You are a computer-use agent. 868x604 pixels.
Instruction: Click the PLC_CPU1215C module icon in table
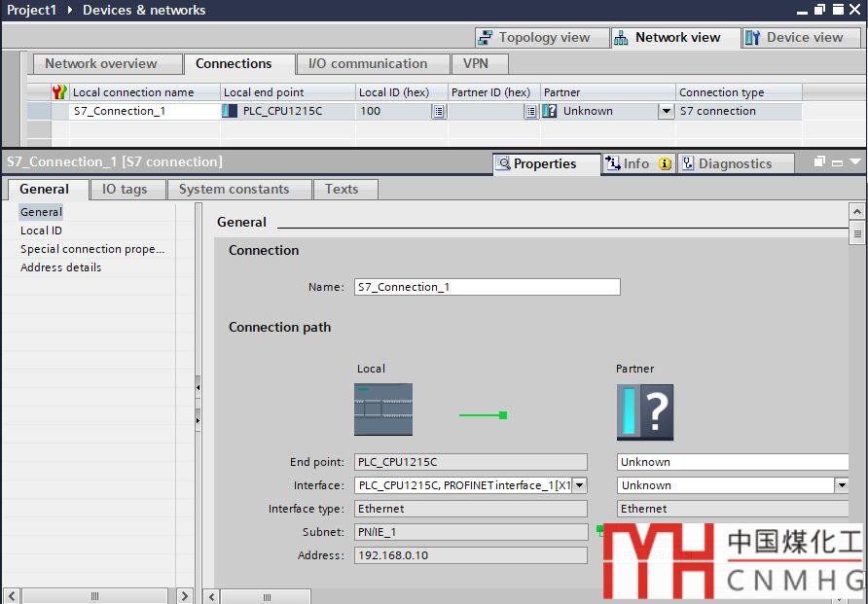point(230,112)
